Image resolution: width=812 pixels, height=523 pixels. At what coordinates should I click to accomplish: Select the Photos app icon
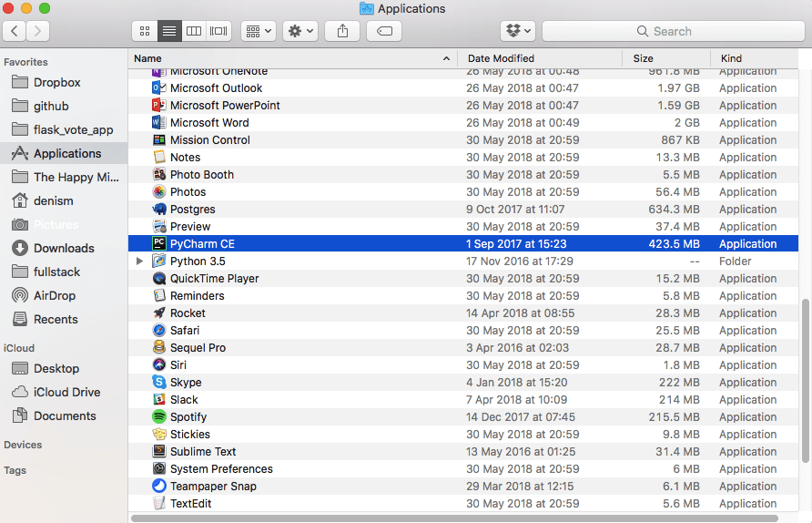tap(159, 191)
